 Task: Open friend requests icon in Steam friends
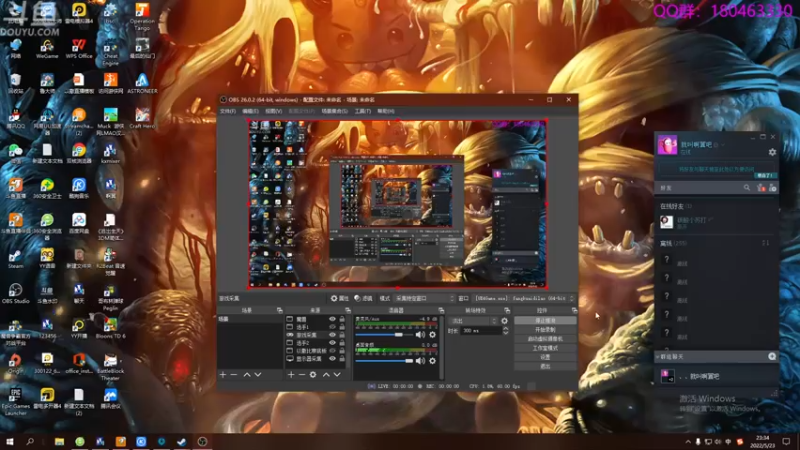761,188
